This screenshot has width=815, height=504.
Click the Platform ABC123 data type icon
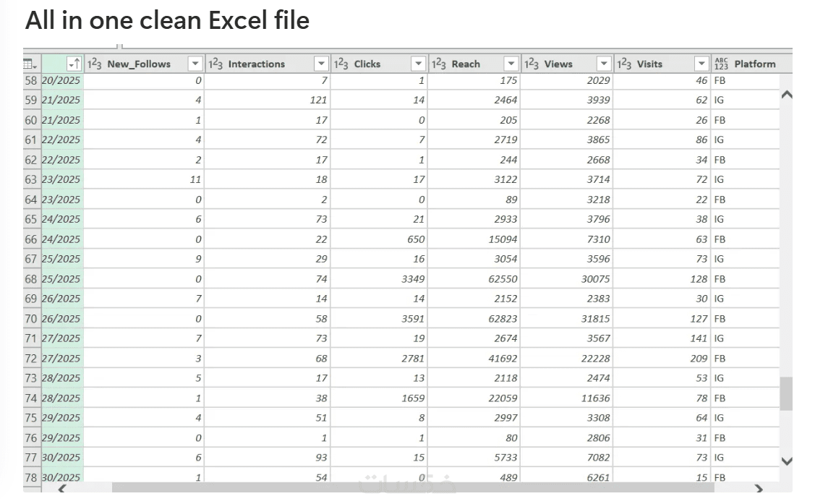tap(721, 64)
